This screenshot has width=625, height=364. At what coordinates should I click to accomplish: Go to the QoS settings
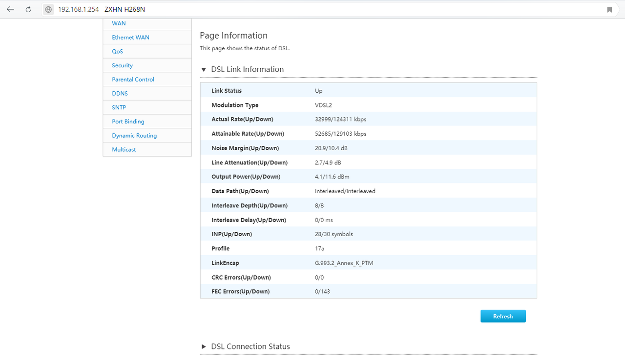point(117,51)
